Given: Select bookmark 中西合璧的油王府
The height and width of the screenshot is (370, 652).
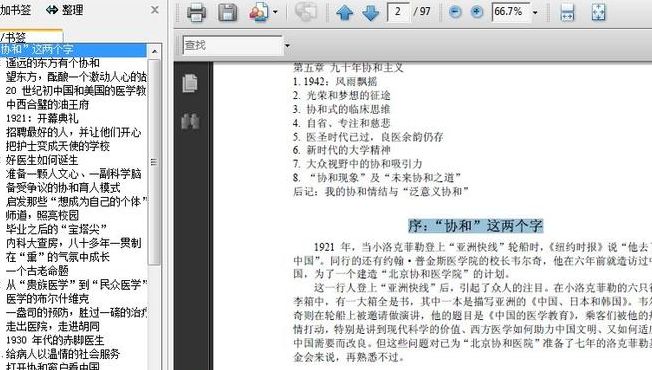Looking at the screenshot, I should 47,104.
